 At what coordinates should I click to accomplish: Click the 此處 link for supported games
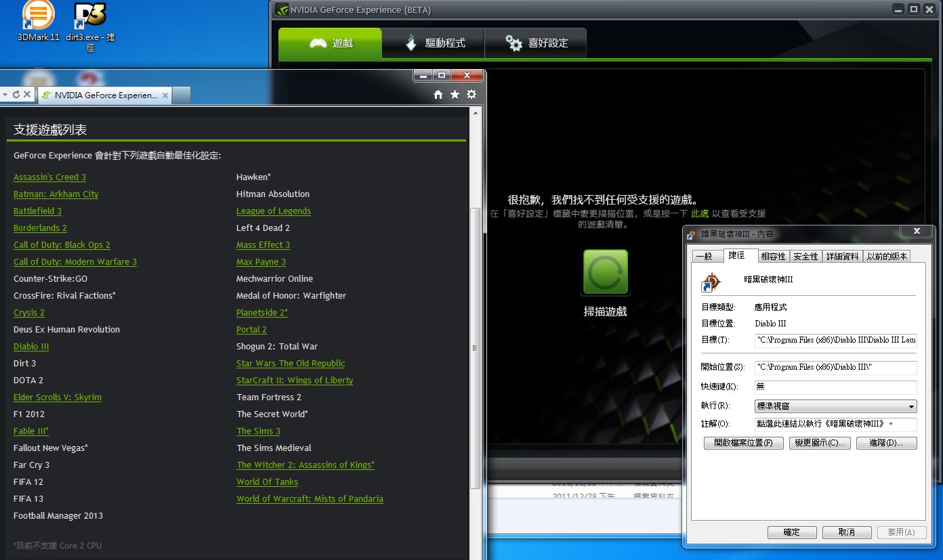[x=700, y=213]
